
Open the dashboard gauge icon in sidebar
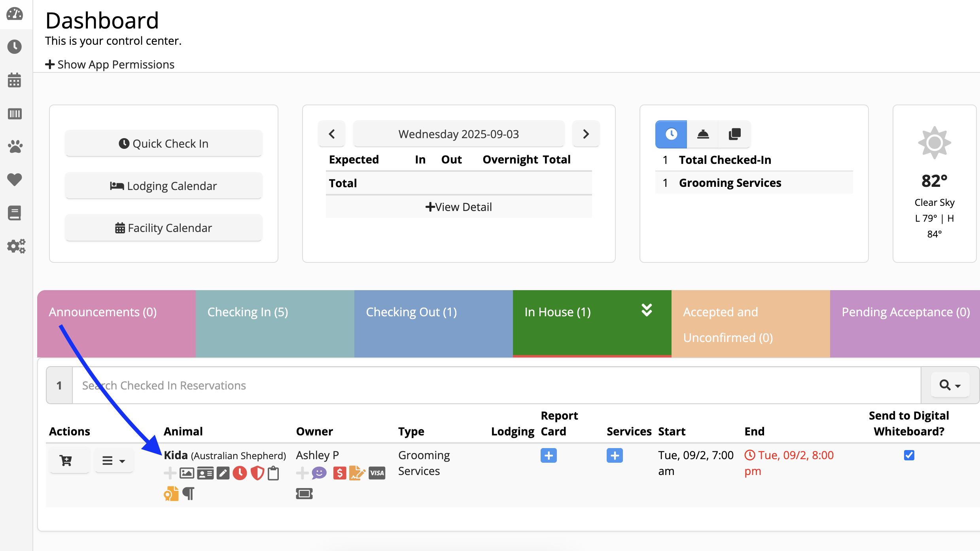point(15,14)
